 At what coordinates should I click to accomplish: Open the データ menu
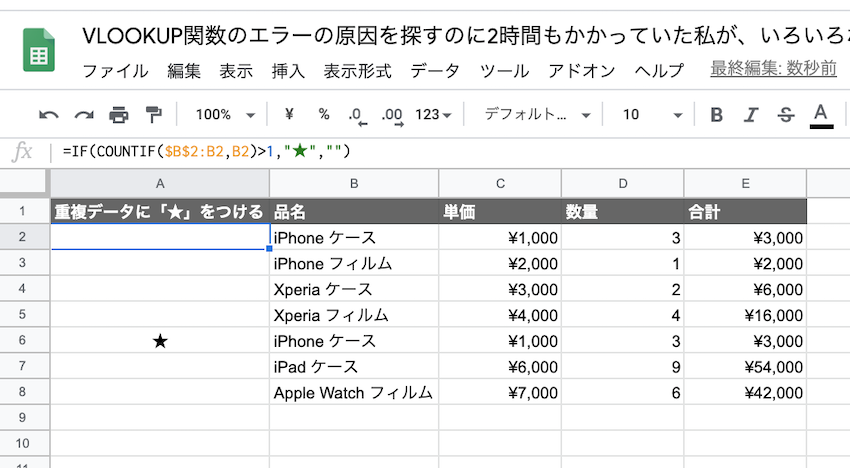point(435,71)
